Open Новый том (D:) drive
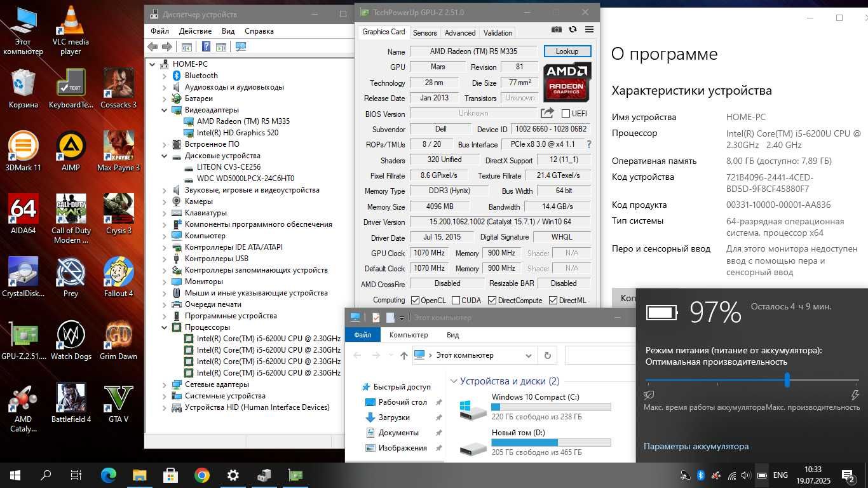This screenshot has height=488, width=868. 534,443
